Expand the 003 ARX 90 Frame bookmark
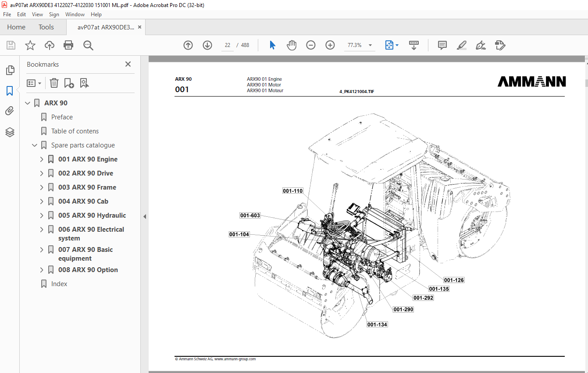This screenshot has width=588, height=373. [42, 187]
